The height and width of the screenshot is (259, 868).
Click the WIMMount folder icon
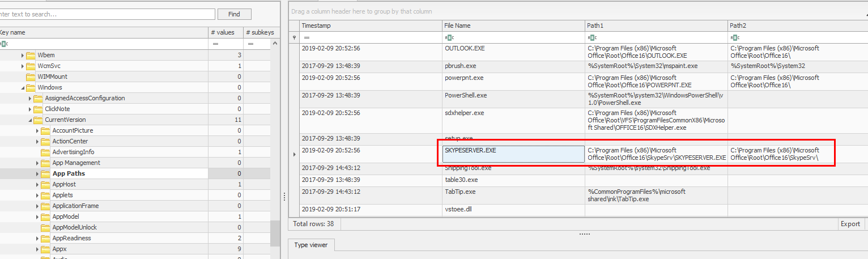pyautogui.click(x=31, y=77)
